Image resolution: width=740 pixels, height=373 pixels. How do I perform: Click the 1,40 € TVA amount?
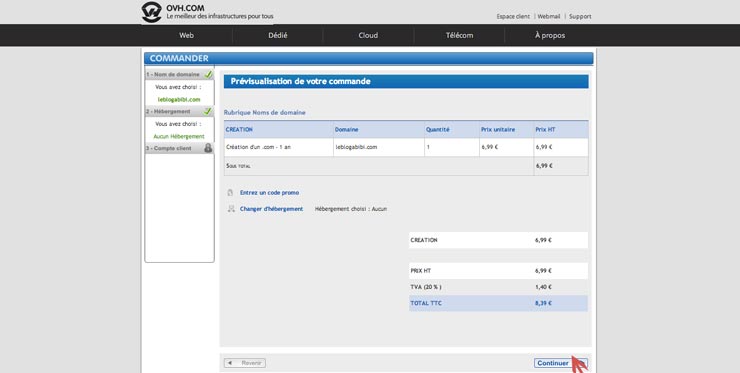[x=543, y=287]
